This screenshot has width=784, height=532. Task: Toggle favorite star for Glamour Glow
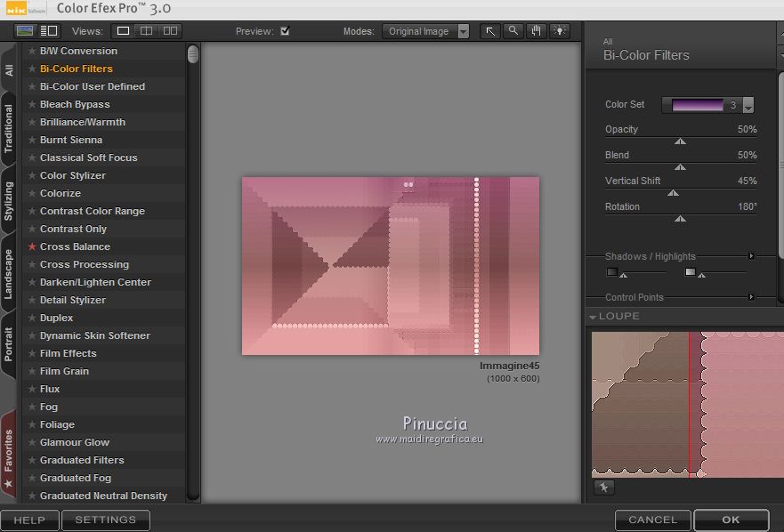(32, 442)
